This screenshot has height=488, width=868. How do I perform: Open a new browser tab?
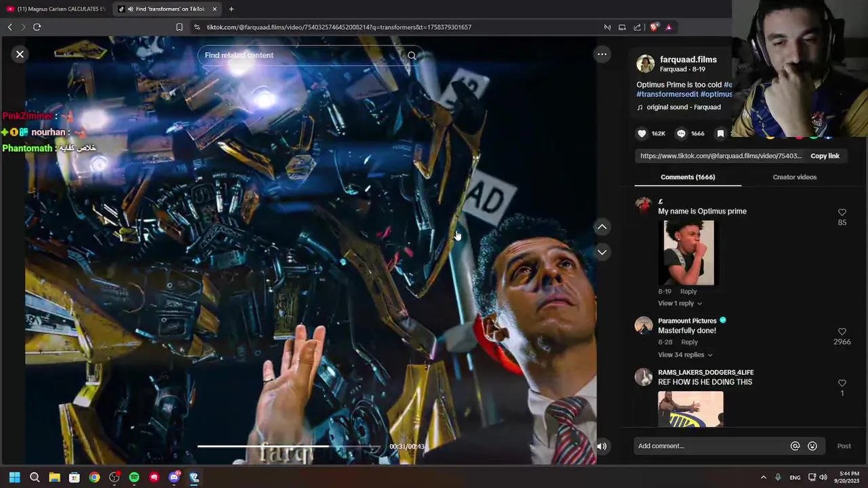click(231, 9)
